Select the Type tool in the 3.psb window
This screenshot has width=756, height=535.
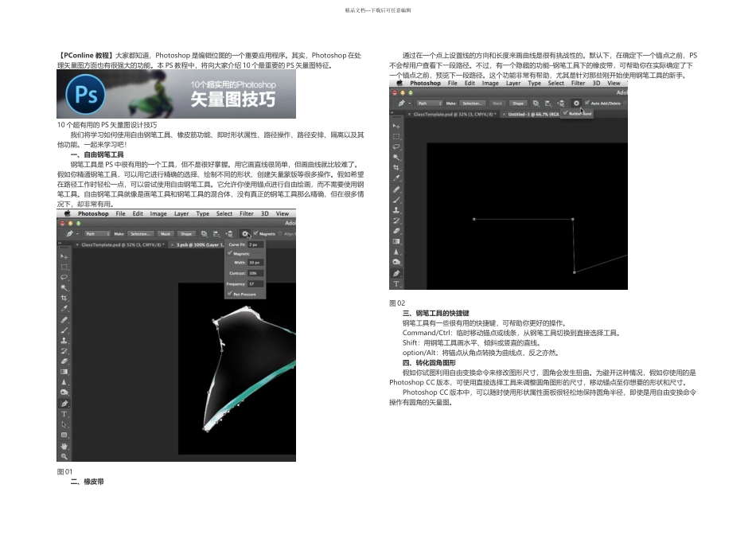coord(64,415)
